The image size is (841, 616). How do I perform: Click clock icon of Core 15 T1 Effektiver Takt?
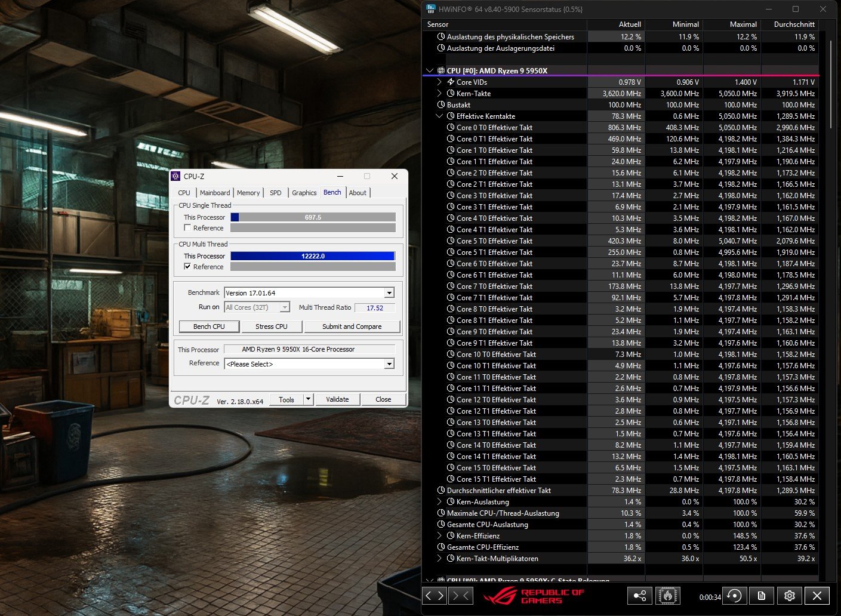[x=451, y=479]
